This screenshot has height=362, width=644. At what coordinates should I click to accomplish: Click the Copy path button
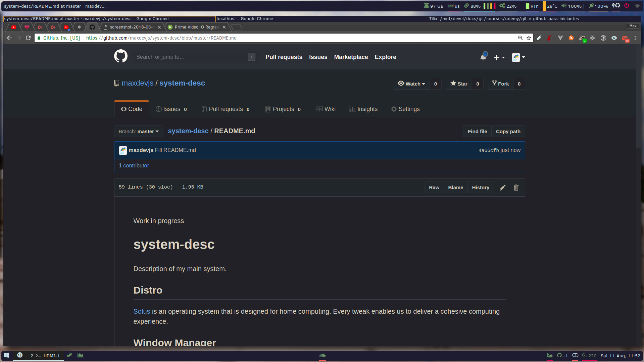[x=508, y=132]
